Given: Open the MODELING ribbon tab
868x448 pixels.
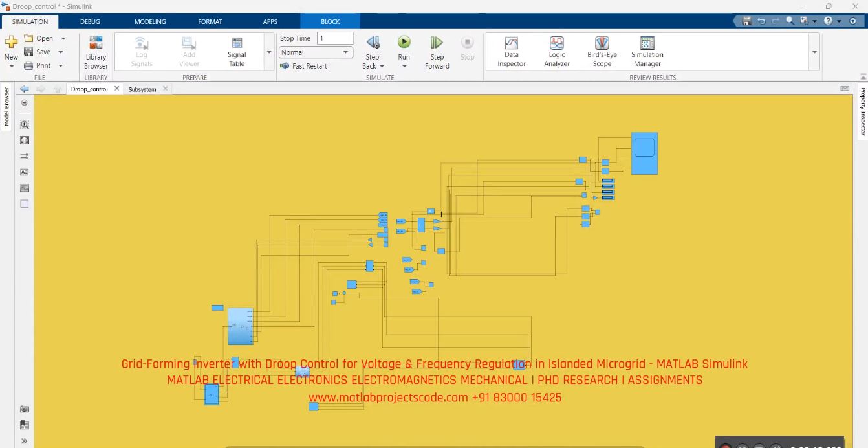Looking at the screenshot, I should (150, 21).
